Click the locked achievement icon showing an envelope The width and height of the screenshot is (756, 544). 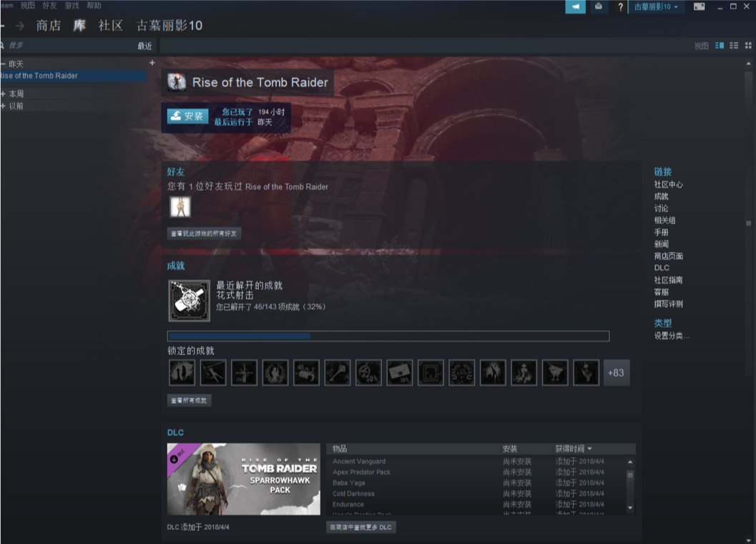pos(399,373)
